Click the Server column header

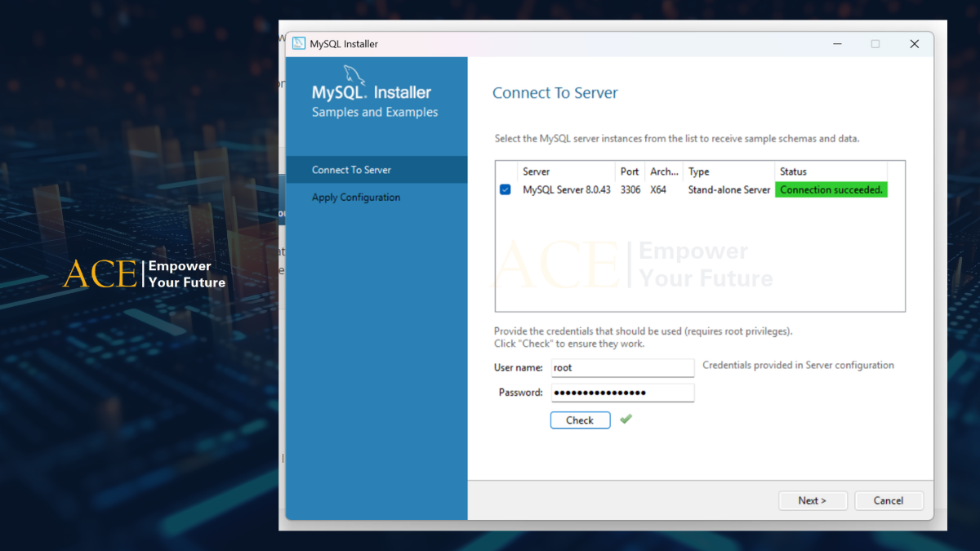[537, 171]
